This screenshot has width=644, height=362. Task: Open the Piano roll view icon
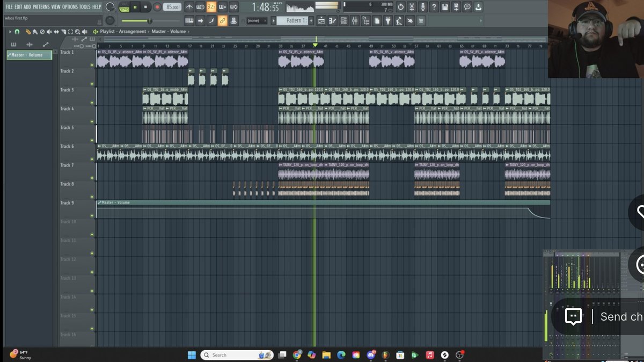point(332,20)
